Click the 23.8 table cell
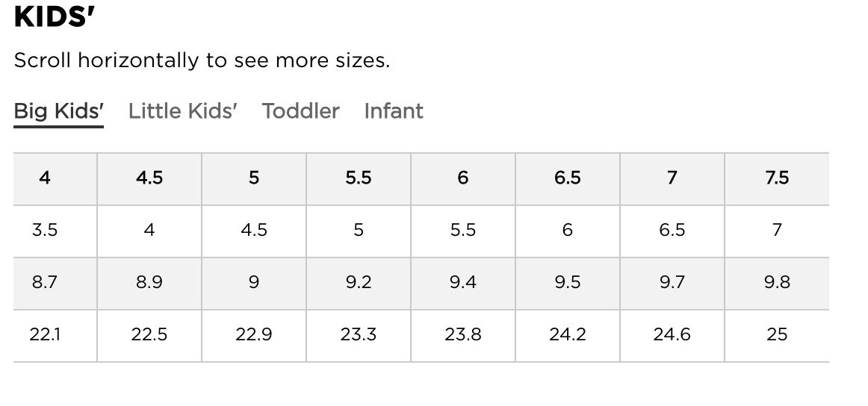 coord(463,334)
